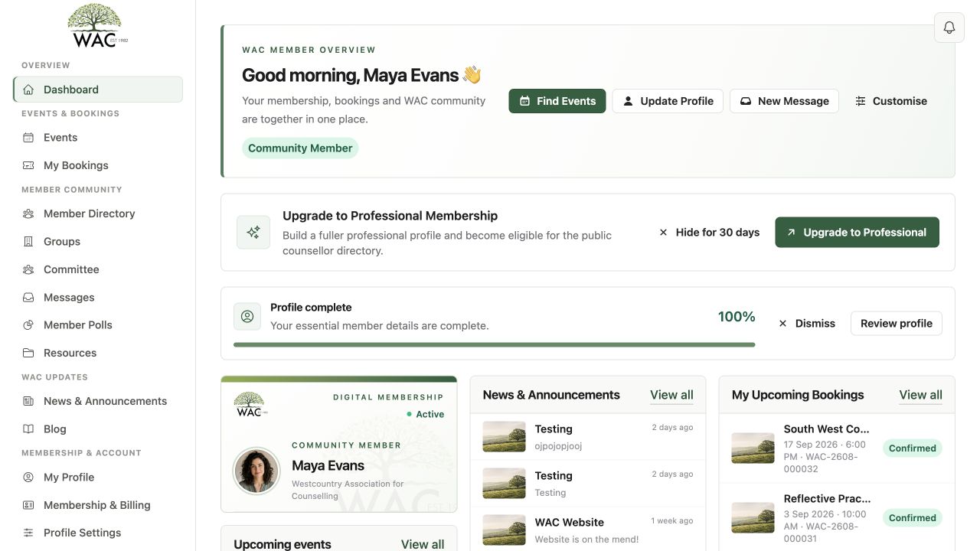Click the Review profile button

pos(897,324)
